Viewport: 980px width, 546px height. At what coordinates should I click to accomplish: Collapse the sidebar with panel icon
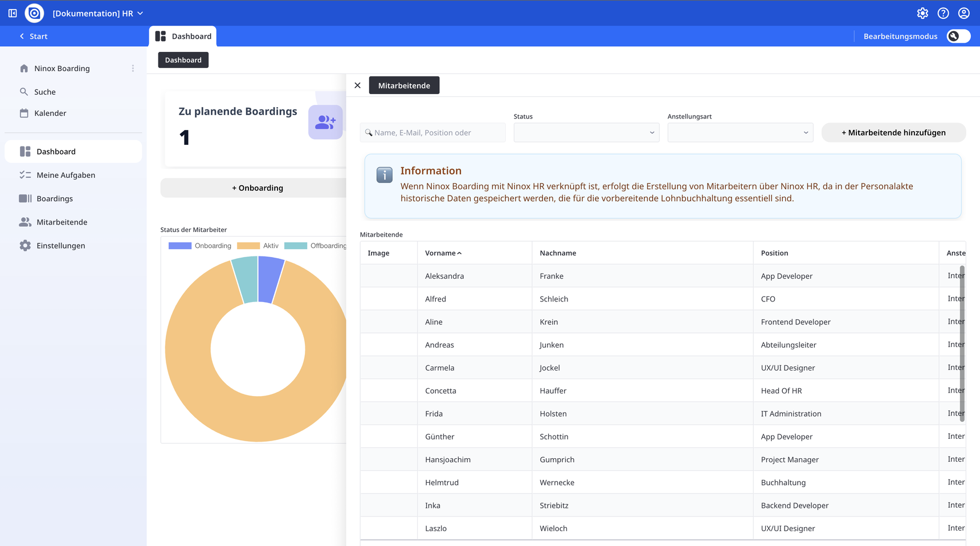(13, 13)
